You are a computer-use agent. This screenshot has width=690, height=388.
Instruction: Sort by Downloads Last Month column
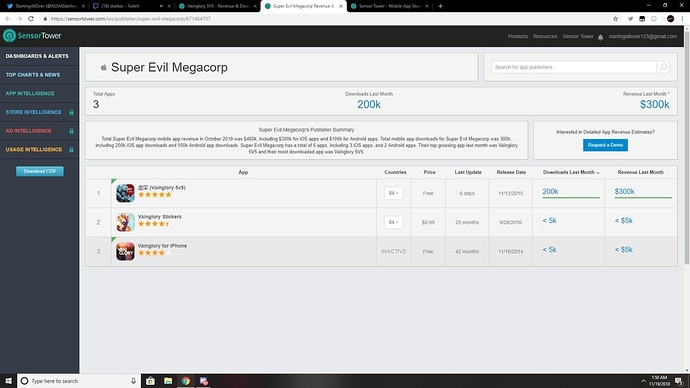coord(571,172)
